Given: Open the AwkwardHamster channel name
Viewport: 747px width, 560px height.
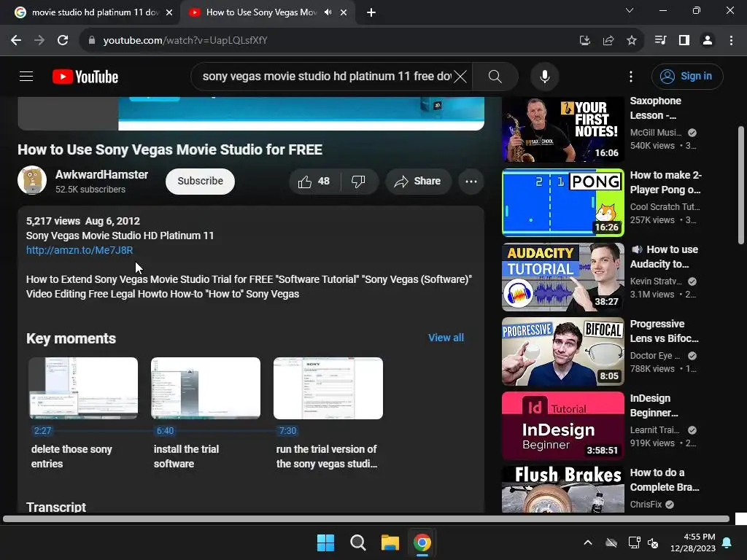Looking at the screenshot, I should click(101, 174).
